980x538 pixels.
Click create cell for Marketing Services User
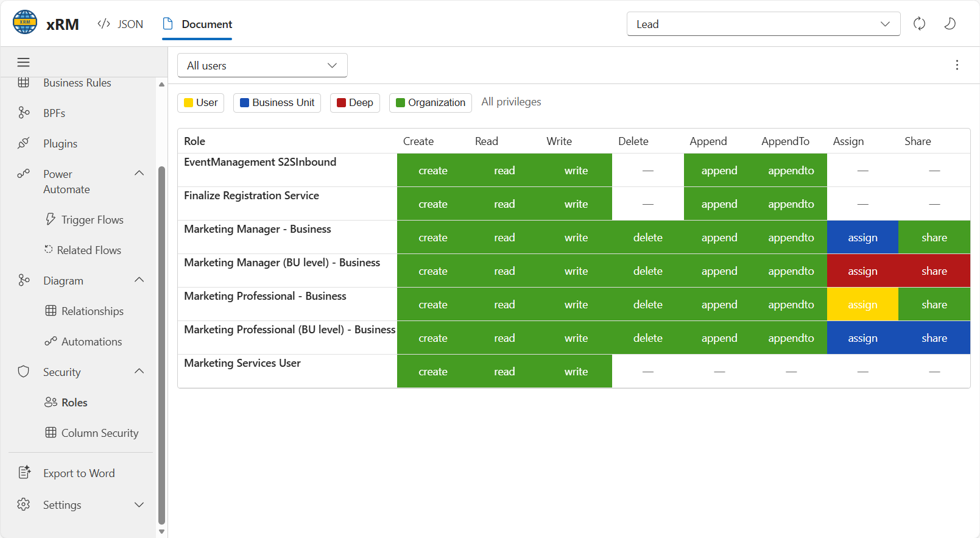click(x=433, y=372)
